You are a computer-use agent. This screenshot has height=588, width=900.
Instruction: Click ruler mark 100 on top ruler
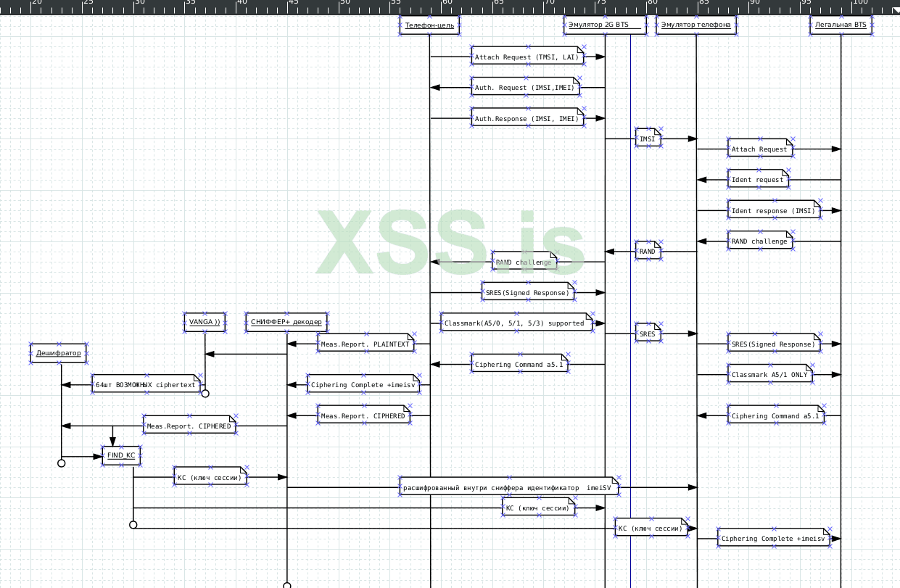[860, 2]
